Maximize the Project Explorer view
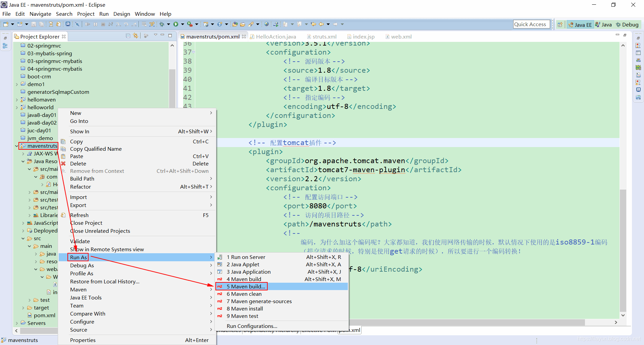The image size is (644, 345). (170, 35)
